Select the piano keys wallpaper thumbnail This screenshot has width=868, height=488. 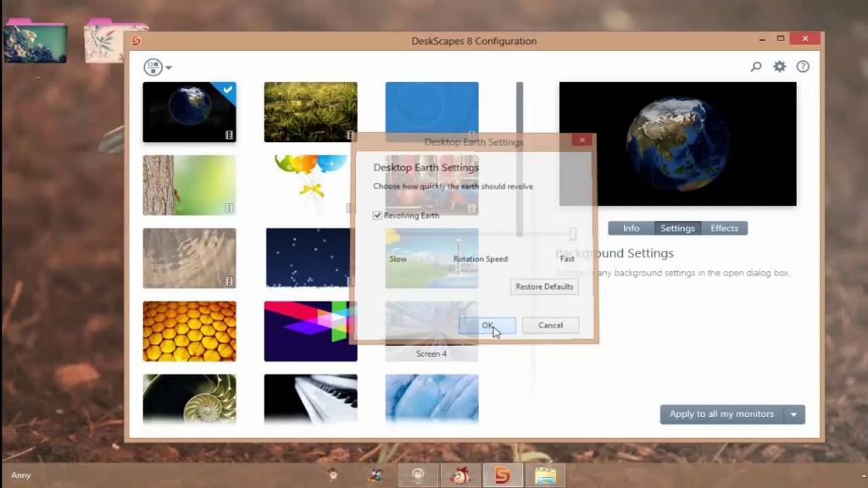[310, 398]
